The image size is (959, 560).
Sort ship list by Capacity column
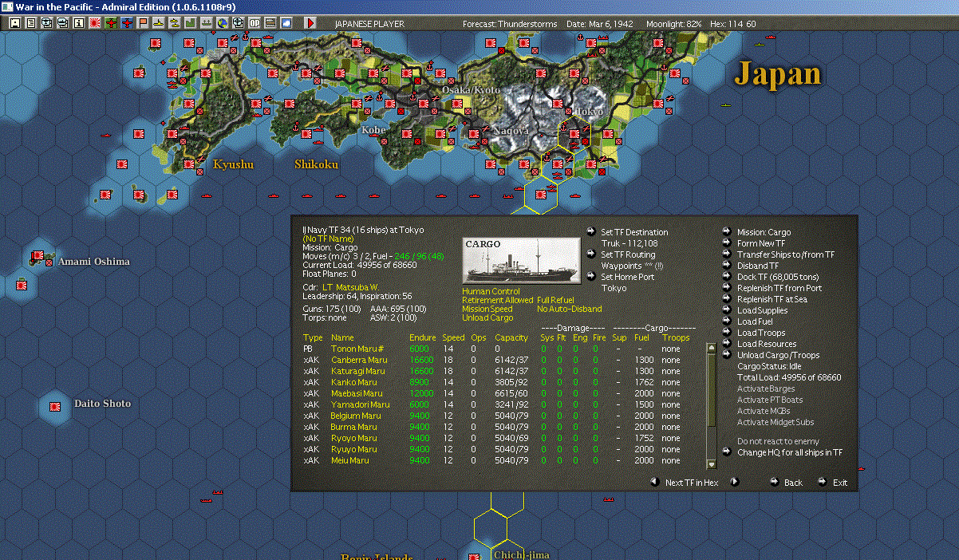point(511,337)
